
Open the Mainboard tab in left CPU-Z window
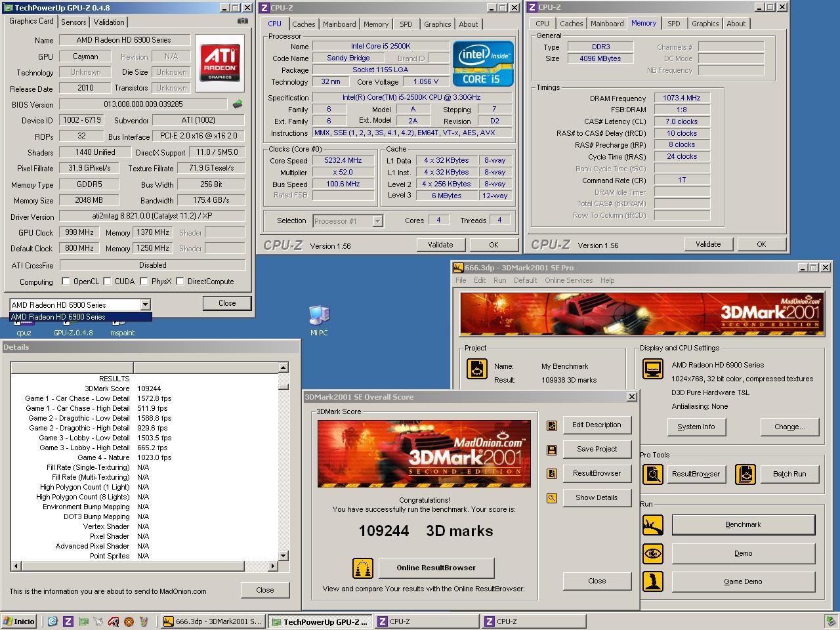(x=339, y=24)
